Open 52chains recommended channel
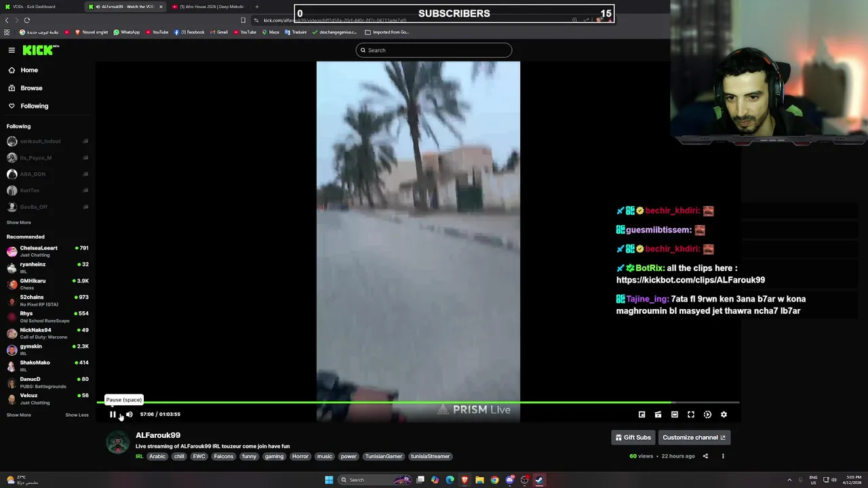The height and width of the screenshot is (488, 868). [47, 300]
